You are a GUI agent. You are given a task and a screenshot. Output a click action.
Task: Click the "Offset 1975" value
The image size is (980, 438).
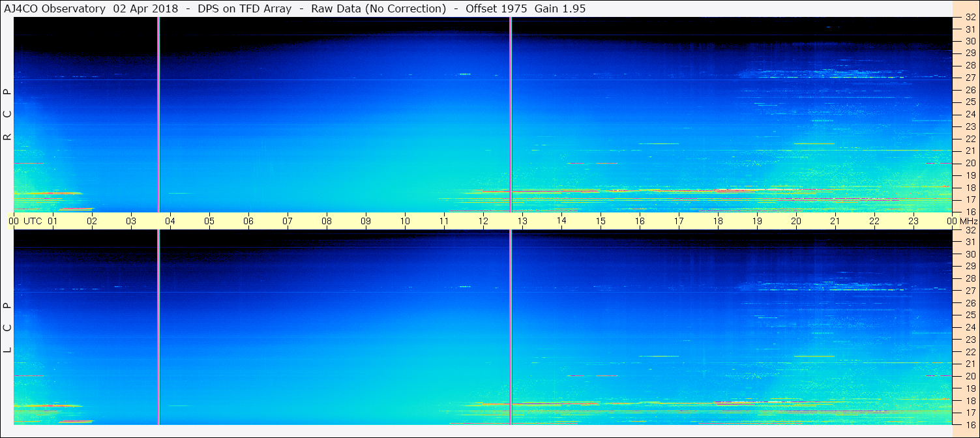point(495,9)
